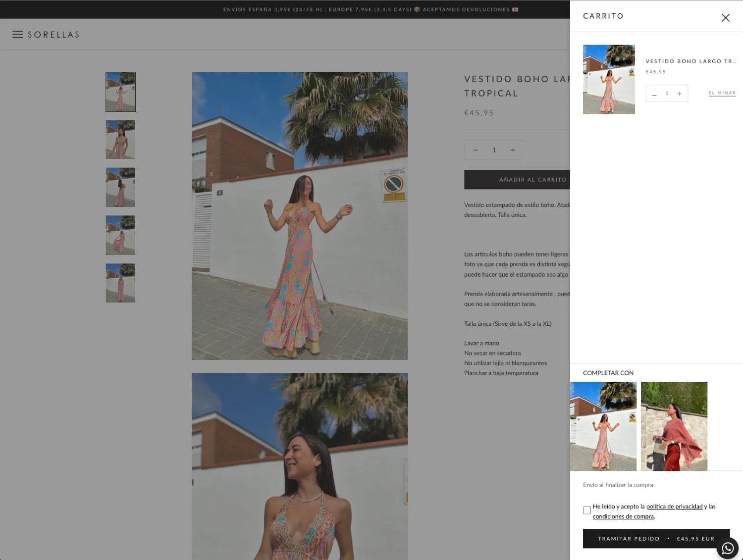
Task: Open the boho dress suggestion under COMPLETAR CON
Action: (x=603, y=426)
